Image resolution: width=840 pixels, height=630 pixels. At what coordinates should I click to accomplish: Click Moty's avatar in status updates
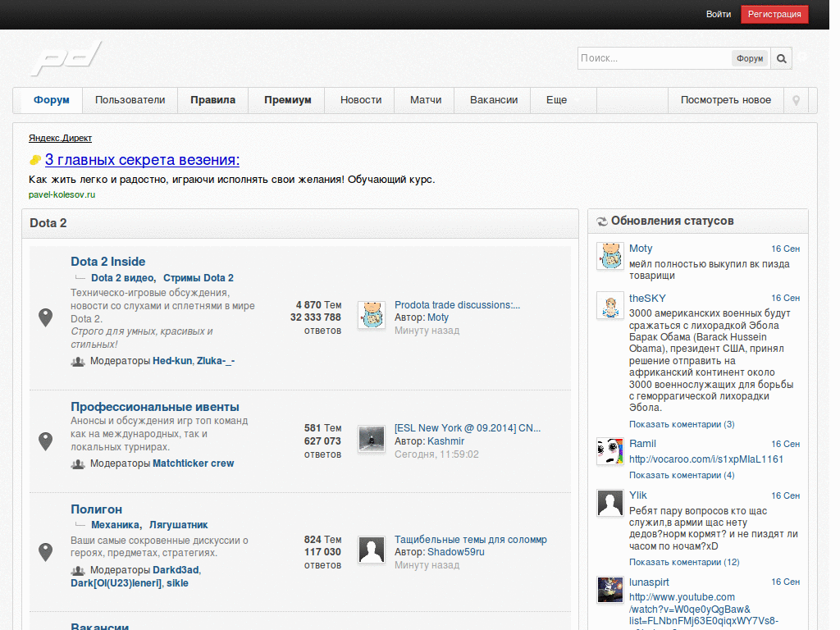pos(609,256)
